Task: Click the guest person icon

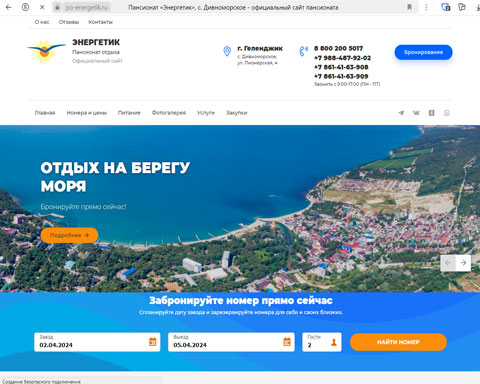Action: tap(334, 342)
